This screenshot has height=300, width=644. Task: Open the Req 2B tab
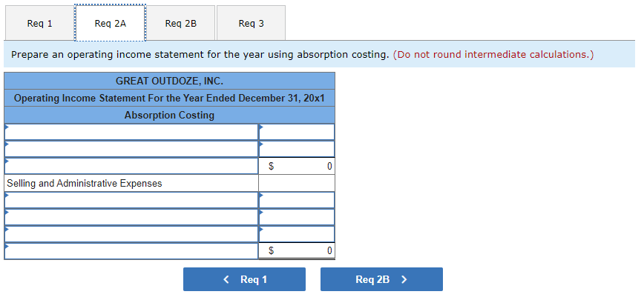point(181,24)
